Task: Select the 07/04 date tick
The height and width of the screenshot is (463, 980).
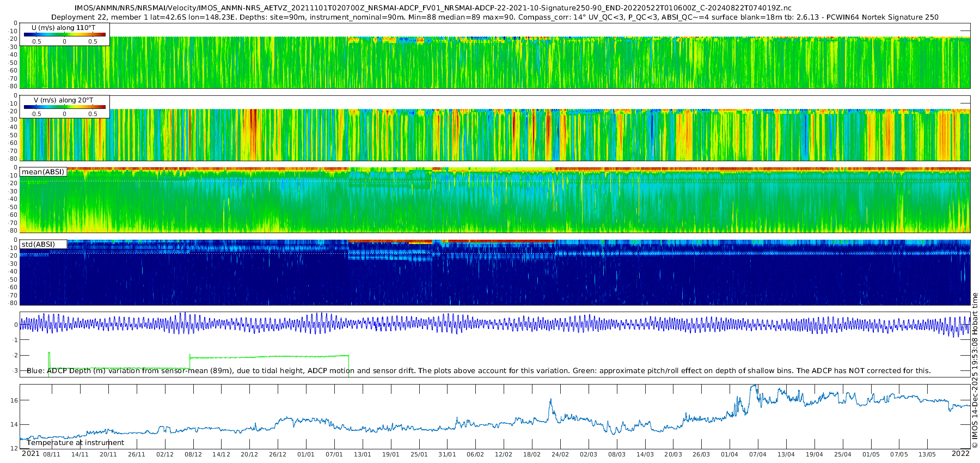Action: 757,454
